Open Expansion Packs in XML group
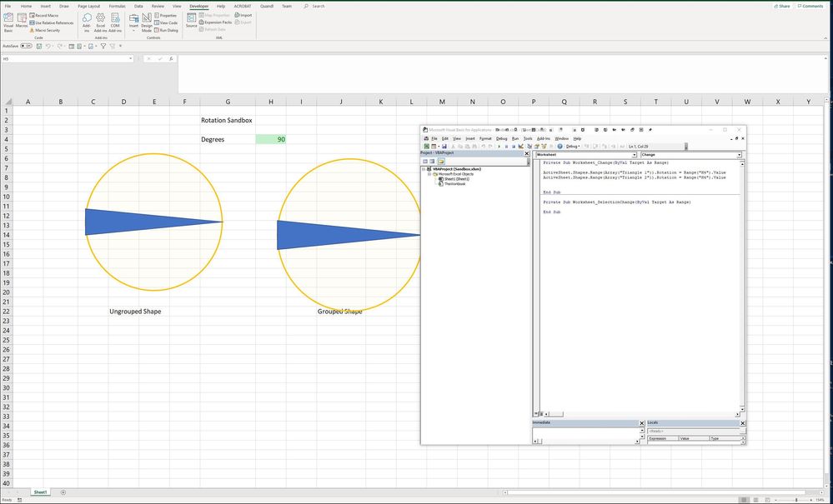This screenshot has height=504, width=833. click(215, 22)
